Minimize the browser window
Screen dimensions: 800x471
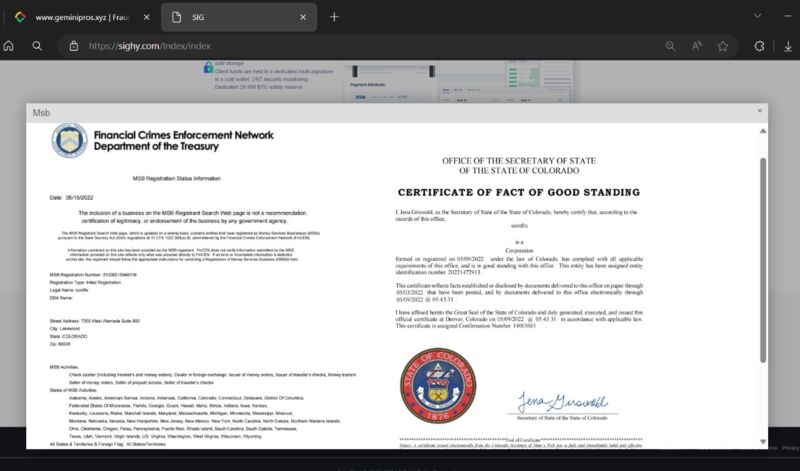click(788, 16)
